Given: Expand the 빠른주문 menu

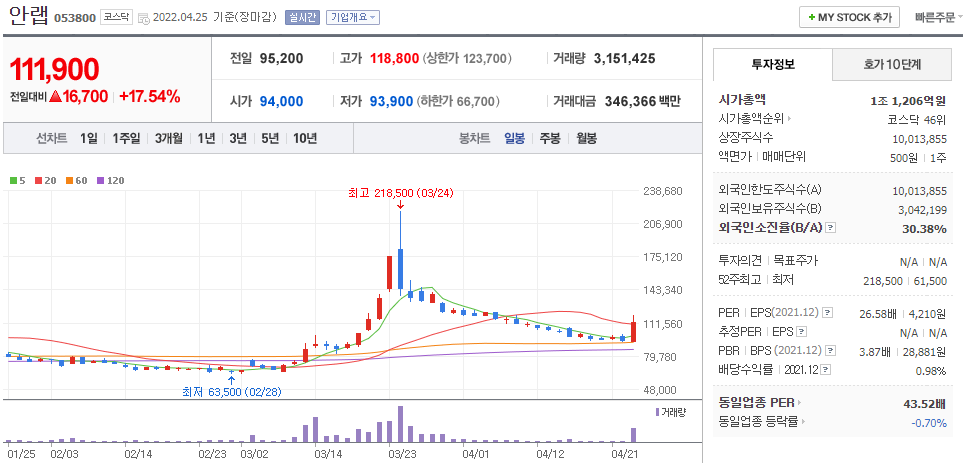Looking at the screenshot, I should click(939, 17).
